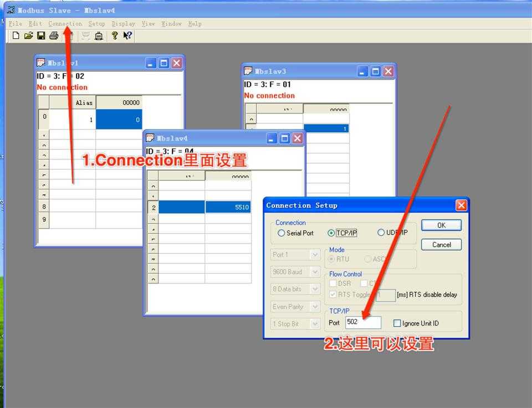
Task: Click the device icon left of question mark
Action: point(99,35)
